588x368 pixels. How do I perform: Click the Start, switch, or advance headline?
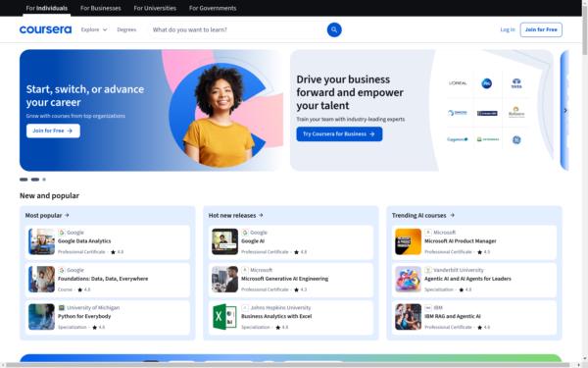tap(85, 96)
